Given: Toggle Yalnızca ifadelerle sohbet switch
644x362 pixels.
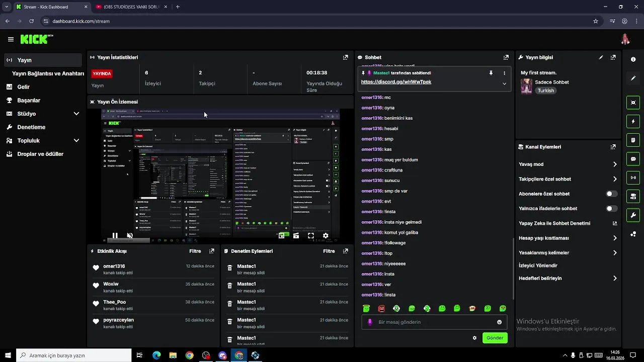Looking at the screenshot, I should tap(611, 208).
